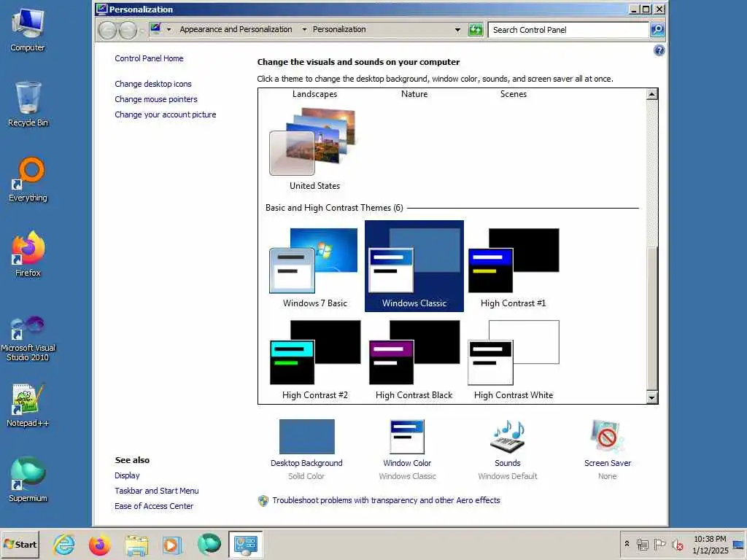The height and width of the screenshot is (560, 747).
Task: Click the theme list scrollbar thumb
Action: (x=651, y=318)
